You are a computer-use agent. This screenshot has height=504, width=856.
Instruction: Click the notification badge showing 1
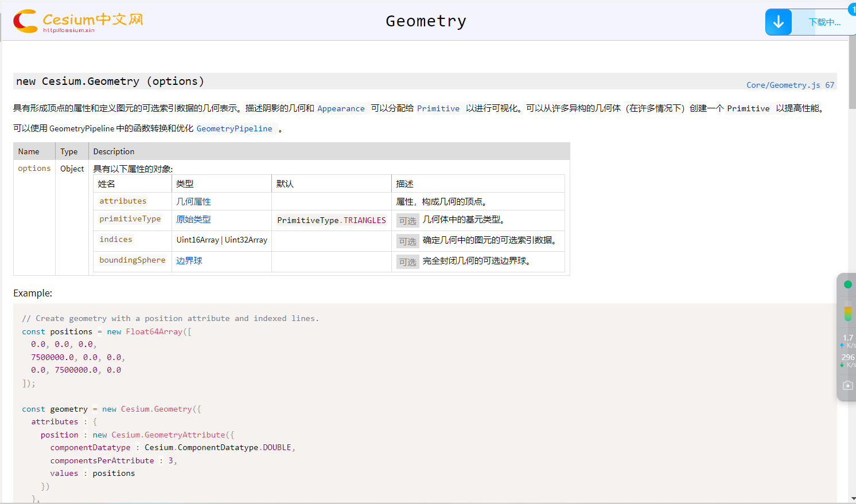852,9
